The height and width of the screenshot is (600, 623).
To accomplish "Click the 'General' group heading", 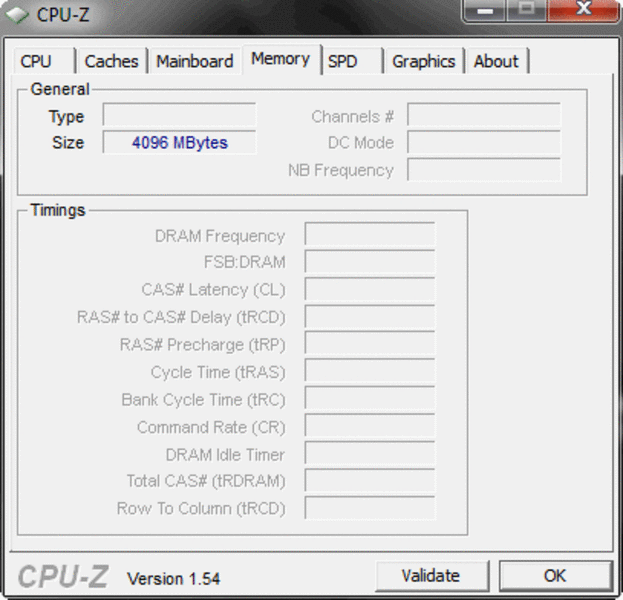I will [60, 89].
